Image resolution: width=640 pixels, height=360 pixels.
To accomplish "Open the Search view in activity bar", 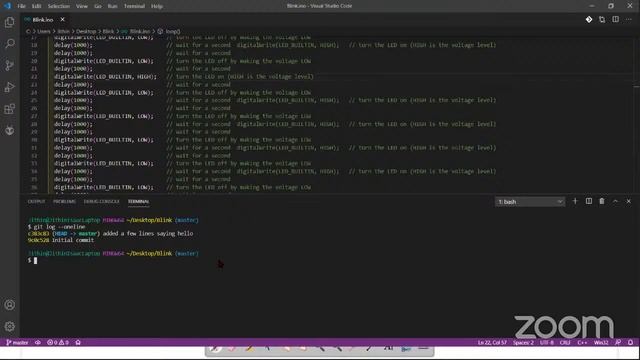I will coord(10,44).
